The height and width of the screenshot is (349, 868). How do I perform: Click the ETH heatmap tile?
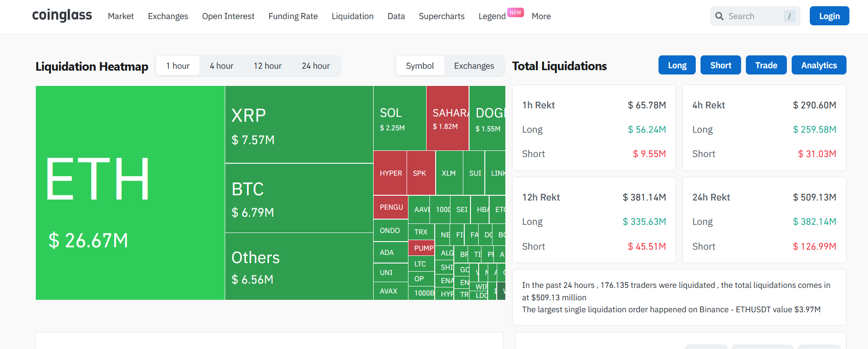coord(130,193)
